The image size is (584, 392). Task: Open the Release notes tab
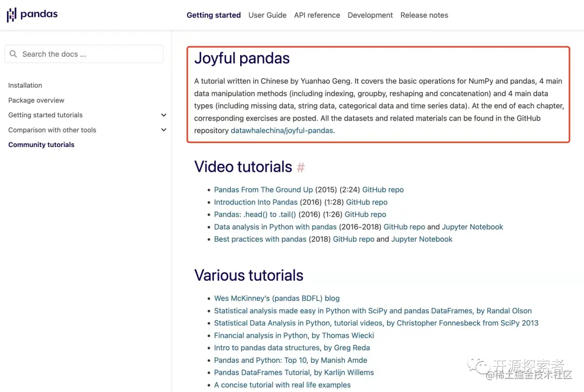[x=424, y=15]
